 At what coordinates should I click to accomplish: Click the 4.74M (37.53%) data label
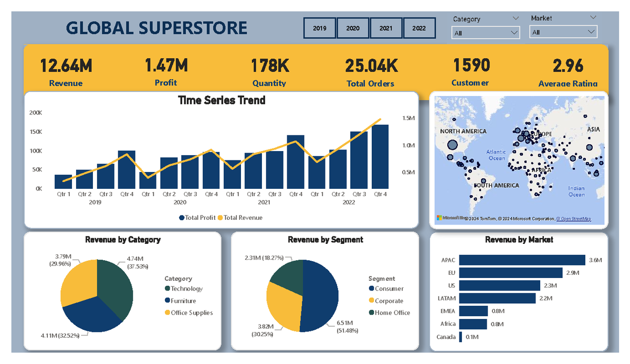click(138, 262)
